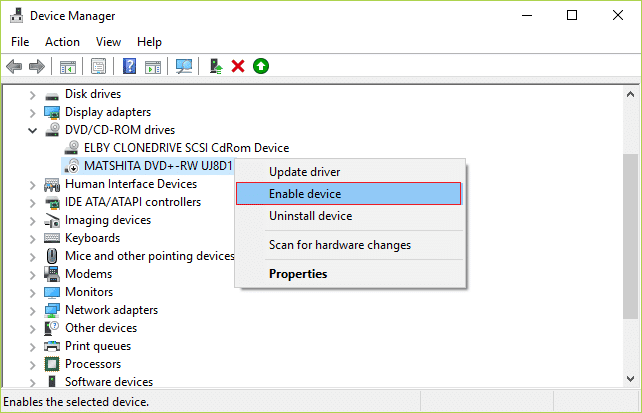
Task: Select ELBY CLONEDRIVE SCSI CdRom Device
Action: click(x=186, y=148)
